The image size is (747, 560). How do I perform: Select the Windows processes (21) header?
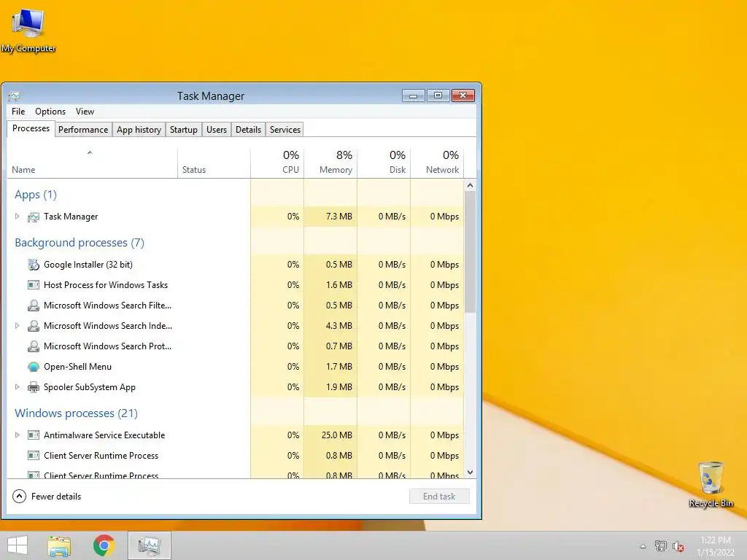[76, 413]
